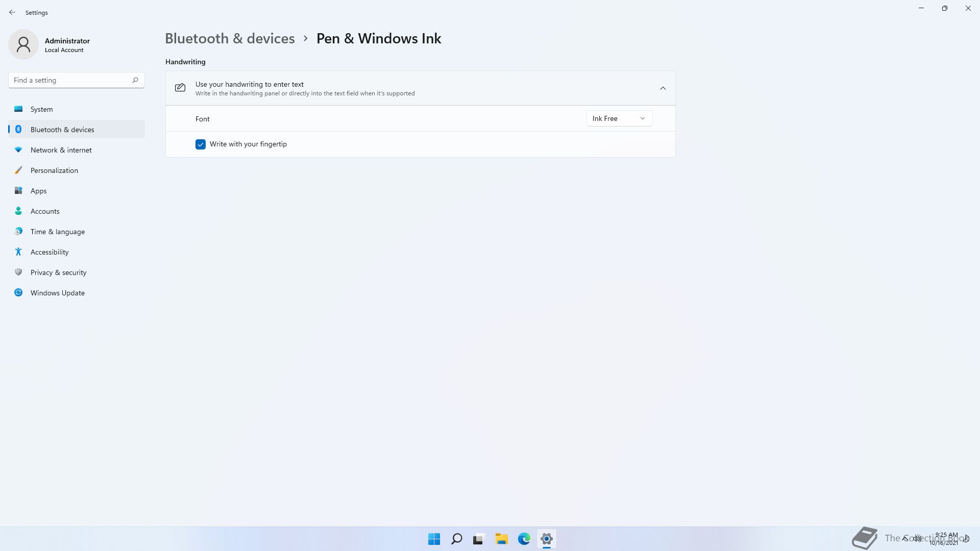
Task: Open the Windows Start menu
Action: click(x=434, y=539)
